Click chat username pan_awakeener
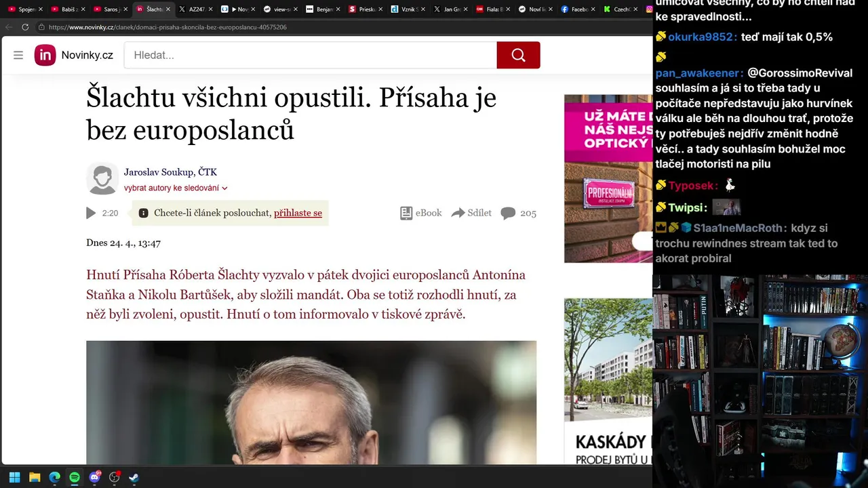Viewport: 868px width, 488px height. pos(699,73)
